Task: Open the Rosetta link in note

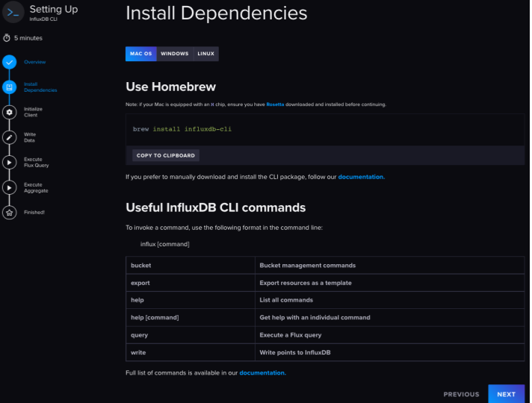Action: coord(275,104)
